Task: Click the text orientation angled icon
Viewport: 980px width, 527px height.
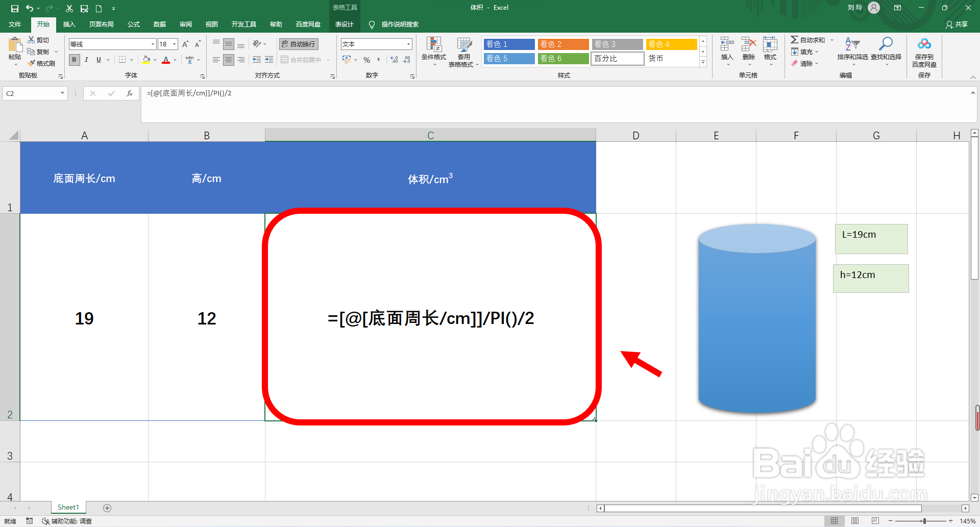Action: point(257,44)
